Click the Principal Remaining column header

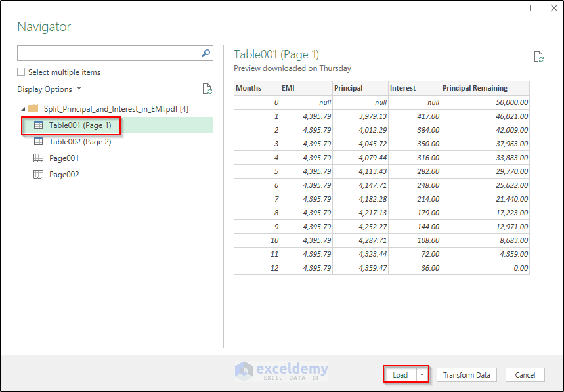tap(485, 88)
